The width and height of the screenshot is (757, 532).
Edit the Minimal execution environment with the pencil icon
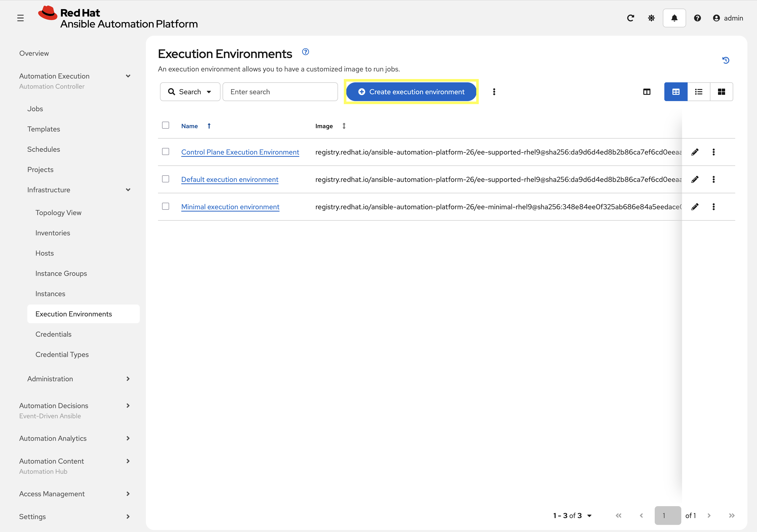tap(695, 207)
